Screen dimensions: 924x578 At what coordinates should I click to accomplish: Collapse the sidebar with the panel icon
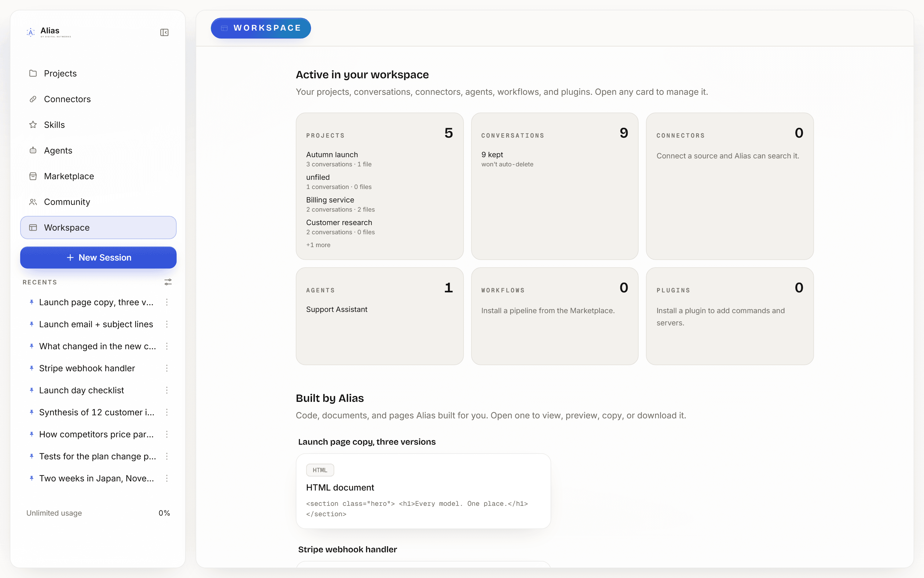(164, 32)
